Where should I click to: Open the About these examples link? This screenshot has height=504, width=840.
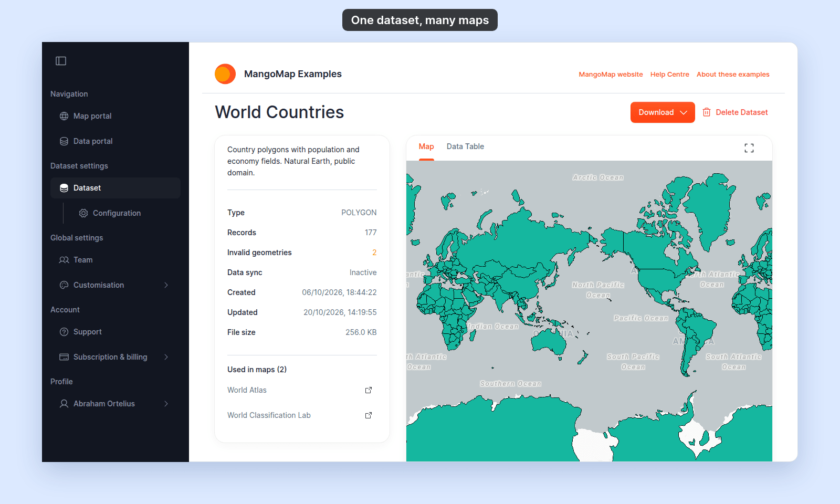click(733, 75)
